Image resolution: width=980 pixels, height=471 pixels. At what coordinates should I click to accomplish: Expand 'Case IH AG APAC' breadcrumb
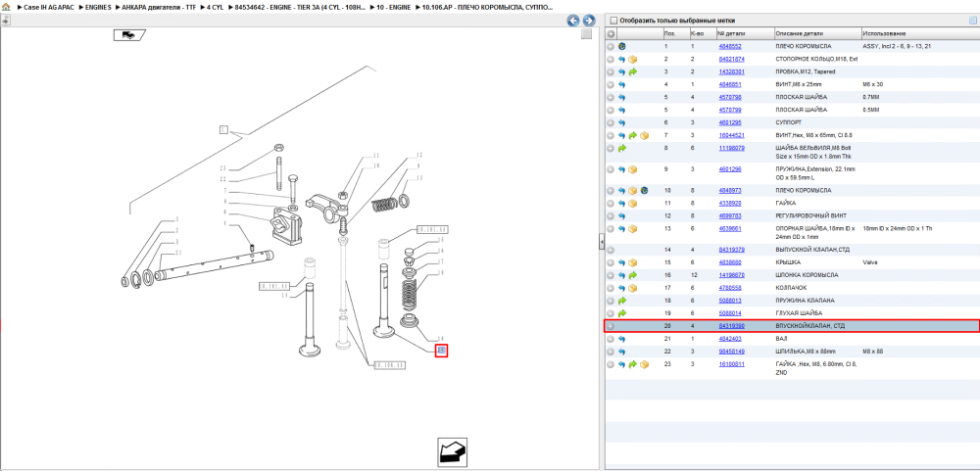click(50, 6)
